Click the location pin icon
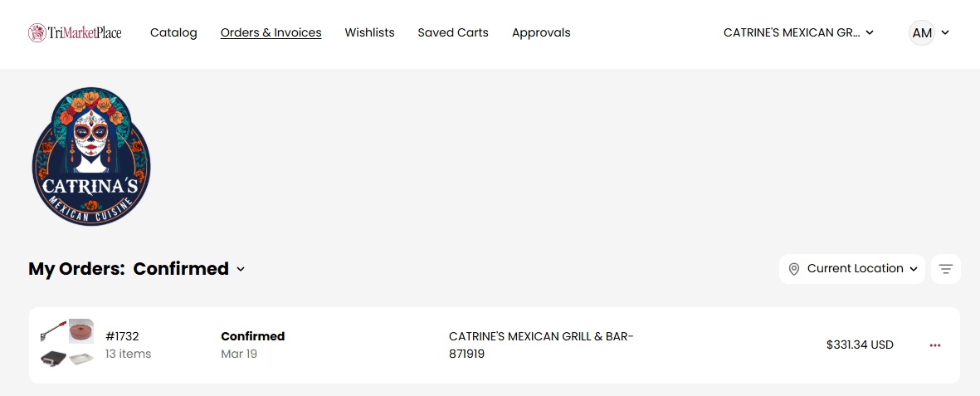The height and width of the screenshot is (396, 980). tap(794, 269)
